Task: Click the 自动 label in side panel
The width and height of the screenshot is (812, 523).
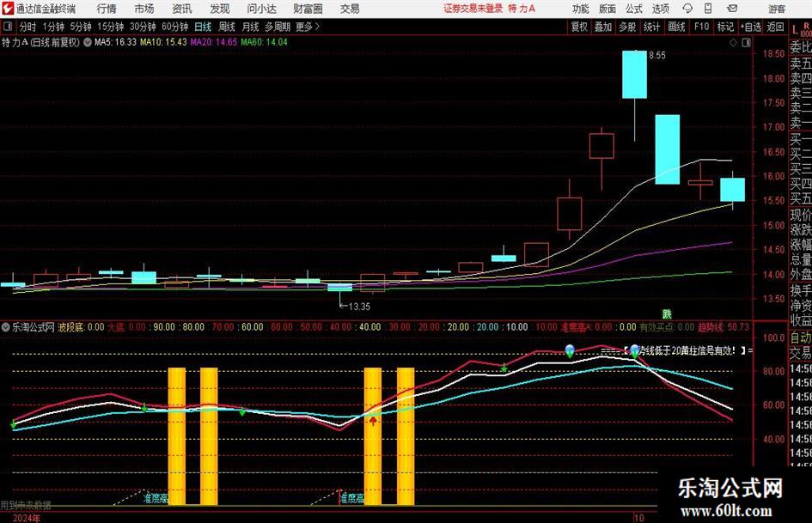Action: click(x=801, y=338)
